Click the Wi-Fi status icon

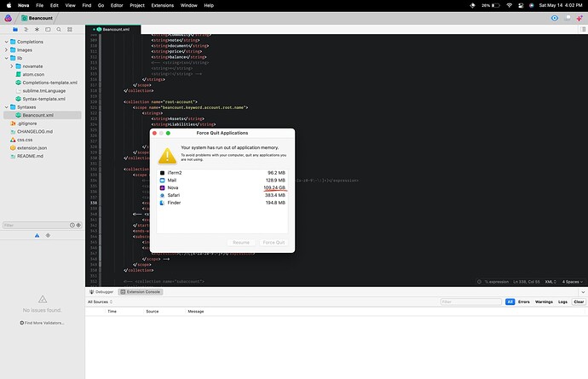(510, 5)
